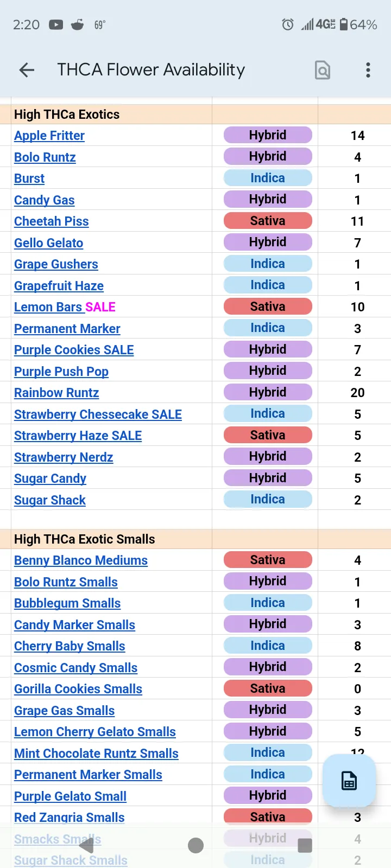Tap the alarm clock status icon
This screenshot has width=391, height=868.
pyautogui.click(x=288, y=24)
